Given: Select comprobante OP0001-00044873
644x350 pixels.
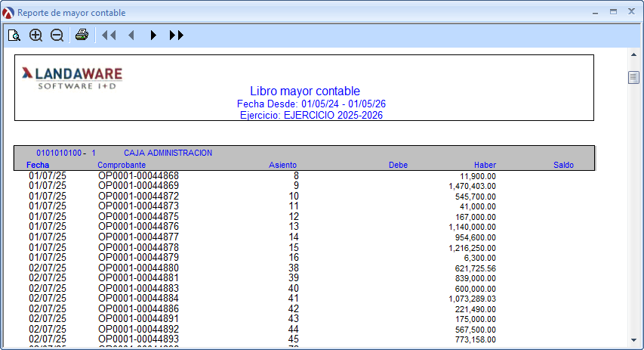Looking at the screenshot, I should coord(138,206).
